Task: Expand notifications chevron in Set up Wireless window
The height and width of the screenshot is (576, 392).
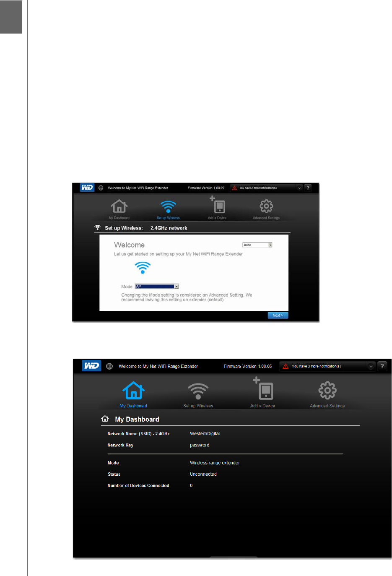Action: click(299, 188)
